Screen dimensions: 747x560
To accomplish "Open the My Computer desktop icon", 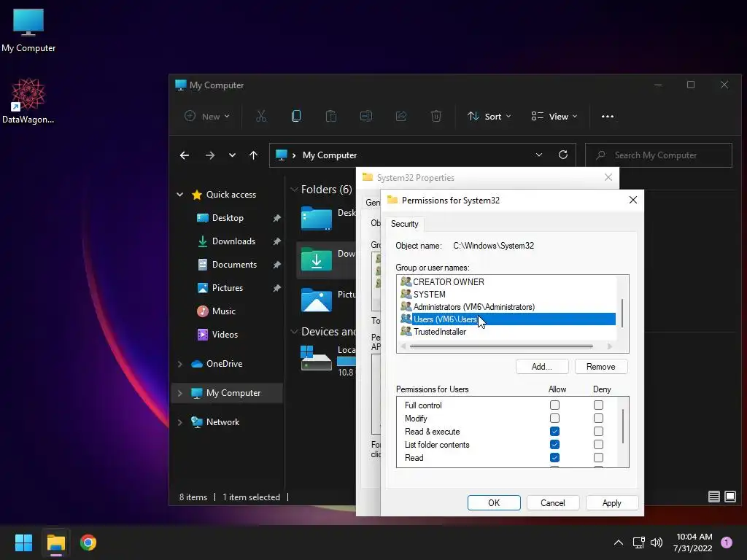I will pyautogui.click(x=28, y=30).
